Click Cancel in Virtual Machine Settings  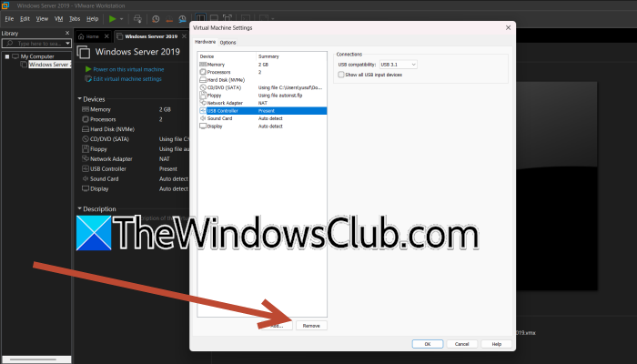[x=462, y=344]
